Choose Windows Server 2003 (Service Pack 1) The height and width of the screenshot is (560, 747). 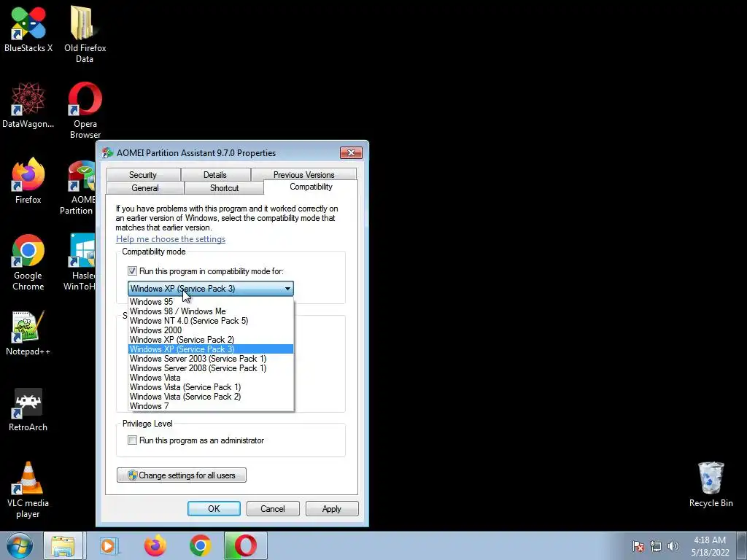pyautogui.click(x=211, y=359)
